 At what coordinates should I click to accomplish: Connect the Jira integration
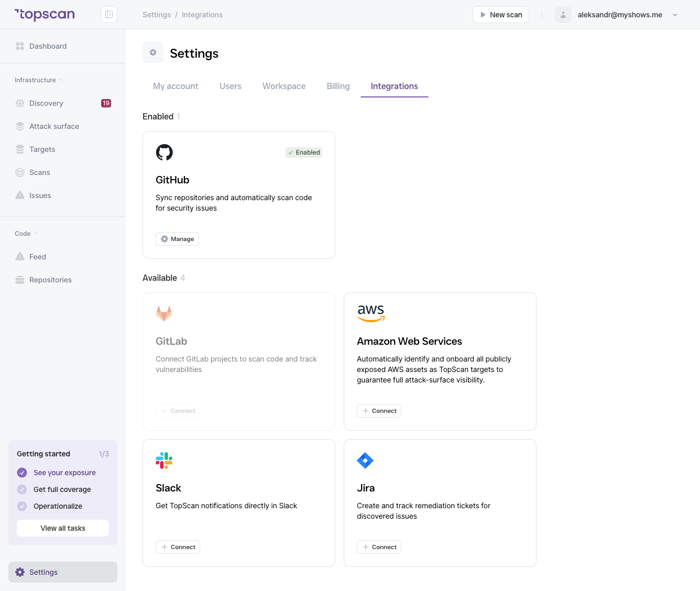tap(379, 547)
